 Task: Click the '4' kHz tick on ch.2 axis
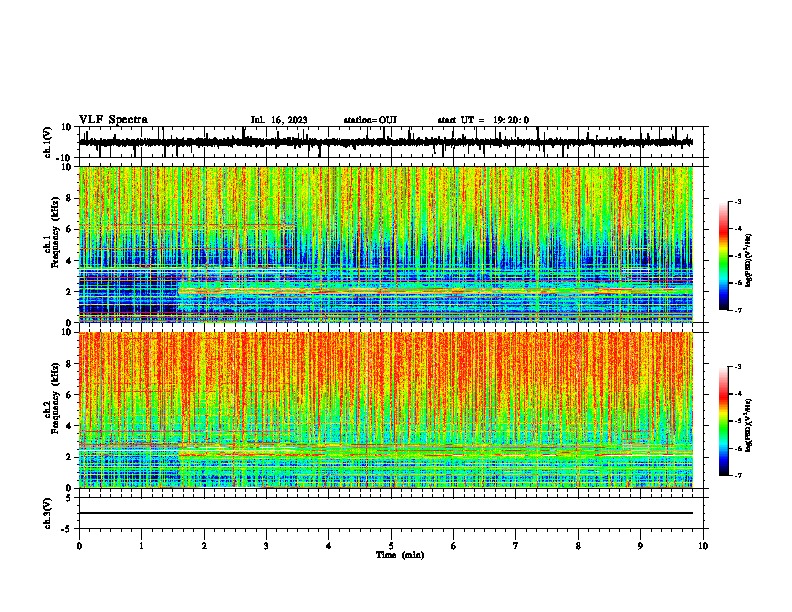click(70, 426)
